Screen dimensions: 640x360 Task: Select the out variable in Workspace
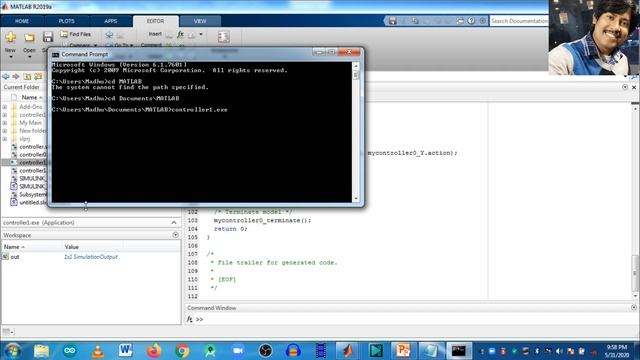tap(15, 257)
